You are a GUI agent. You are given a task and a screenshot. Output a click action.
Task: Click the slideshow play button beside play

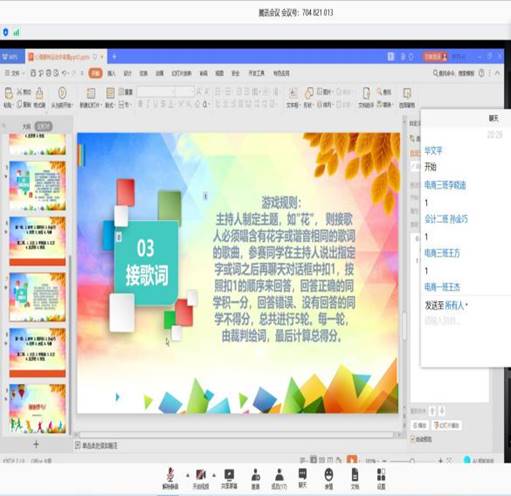(447, 425)
